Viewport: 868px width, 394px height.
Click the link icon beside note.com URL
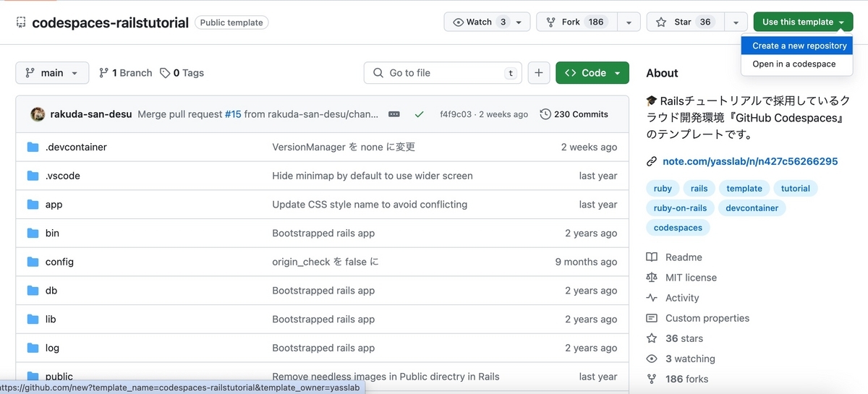652,161
